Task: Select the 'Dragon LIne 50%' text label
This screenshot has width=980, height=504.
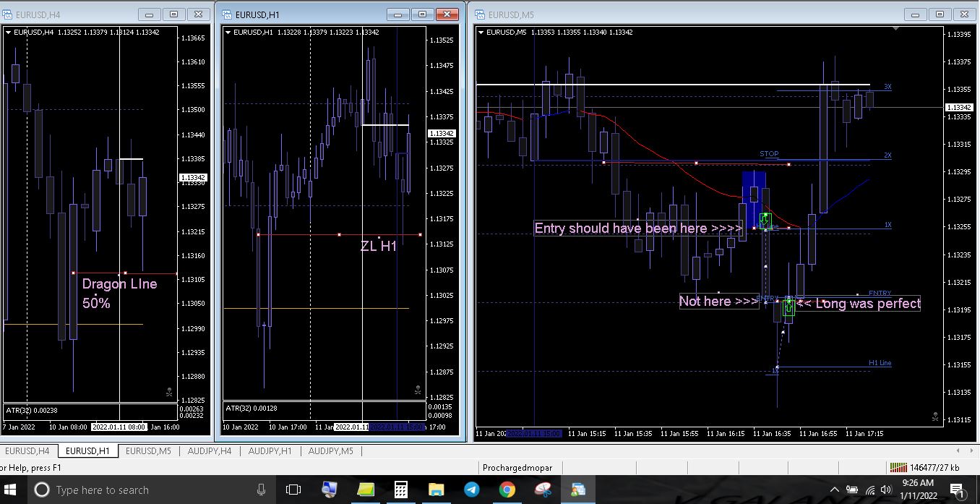Action: click(119, 293)
